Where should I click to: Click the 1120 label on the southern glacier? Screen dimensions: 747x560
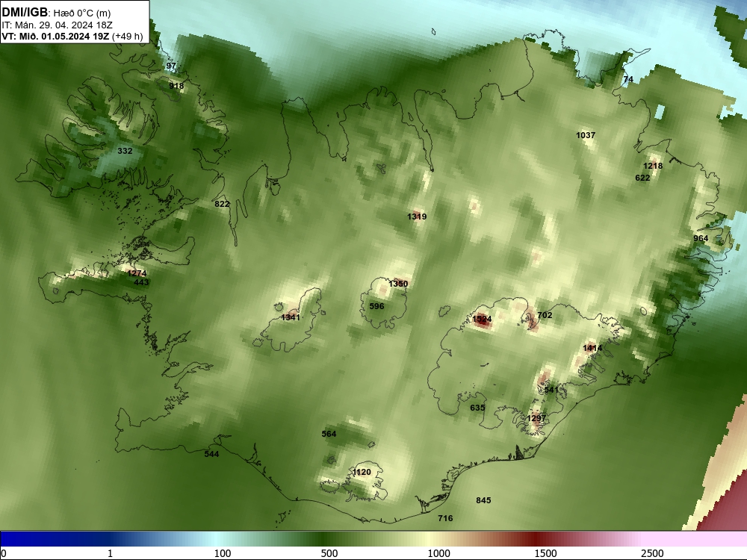[x=362, y=472]
